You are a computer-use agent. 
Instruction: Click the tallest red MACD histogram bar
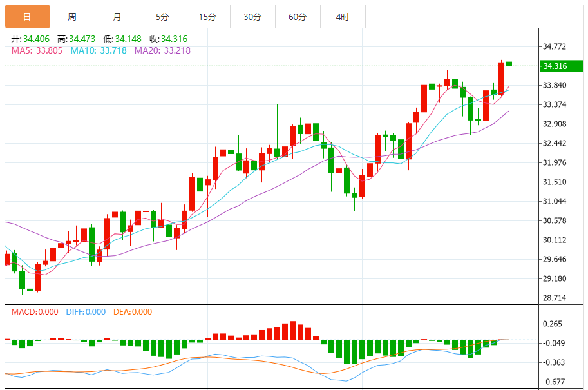pos(292,330)
